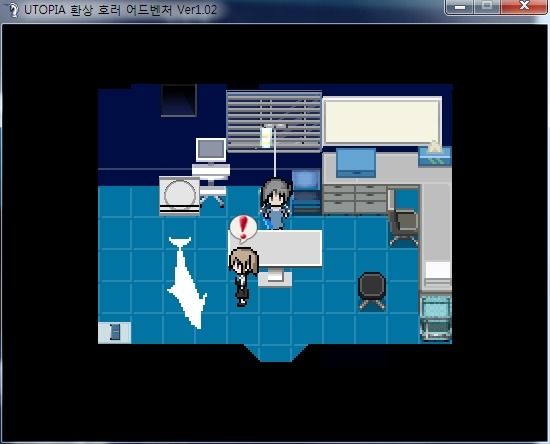Inspect the washing machine with round door

point(180,196)
